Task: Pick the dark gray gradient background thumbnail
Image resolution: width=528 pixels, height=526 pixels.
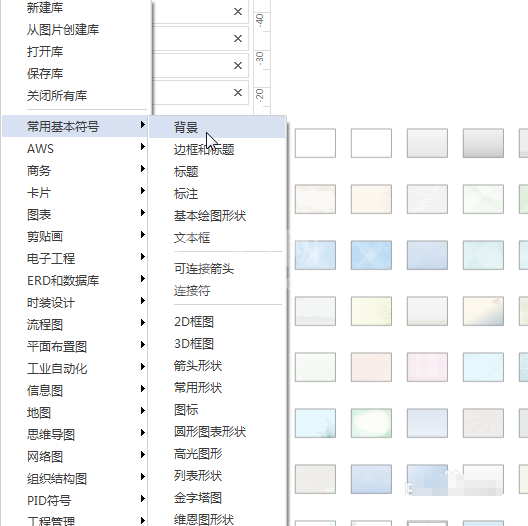Action: tap(483, 143)
